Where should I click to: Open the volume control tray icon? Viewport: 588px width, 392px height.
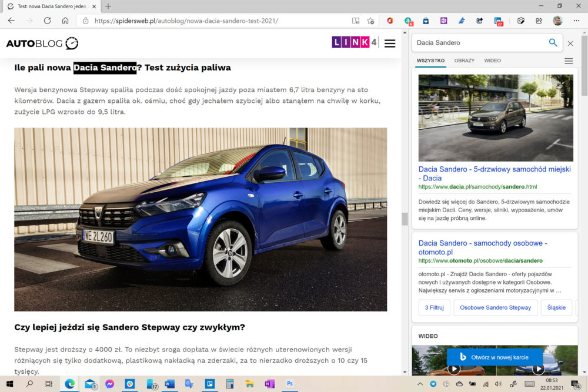498,384
